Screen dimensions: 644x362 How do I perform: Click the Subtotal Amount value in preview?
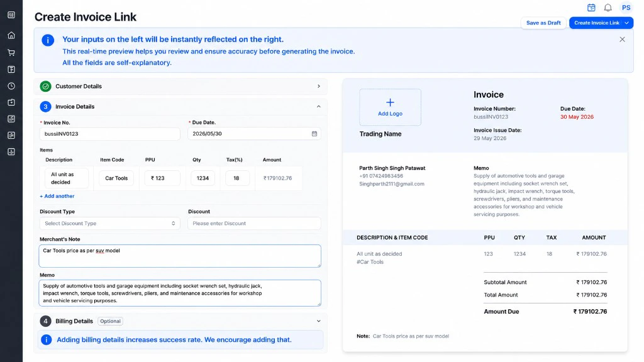(591, 282)
